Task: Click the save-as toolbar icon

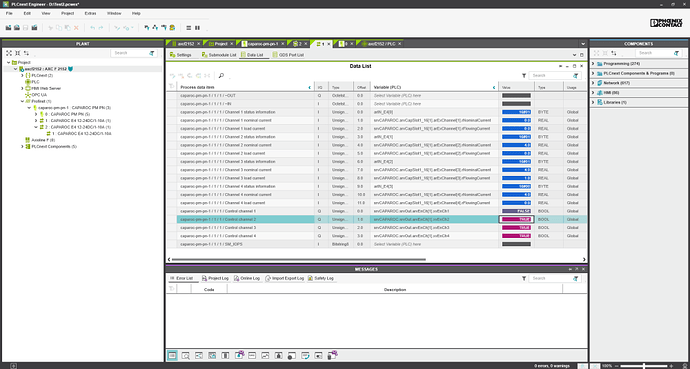Action: tap(34, 28)
